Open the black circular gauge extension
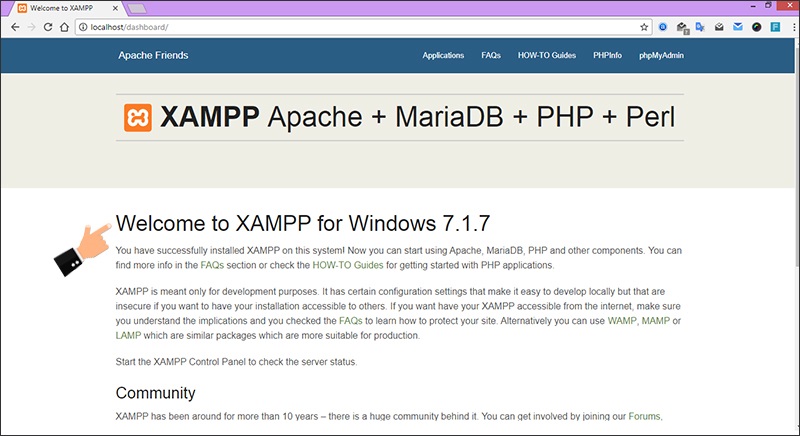Viewport: 800px width, 436px height. tap(757, 27)
